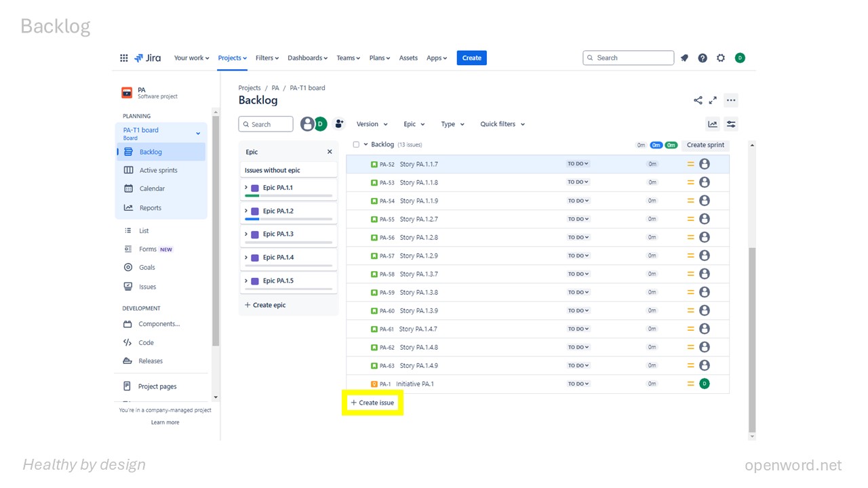
Task: Click the assignee avatar on PA-60 row
Action: [x=705, y=310]
